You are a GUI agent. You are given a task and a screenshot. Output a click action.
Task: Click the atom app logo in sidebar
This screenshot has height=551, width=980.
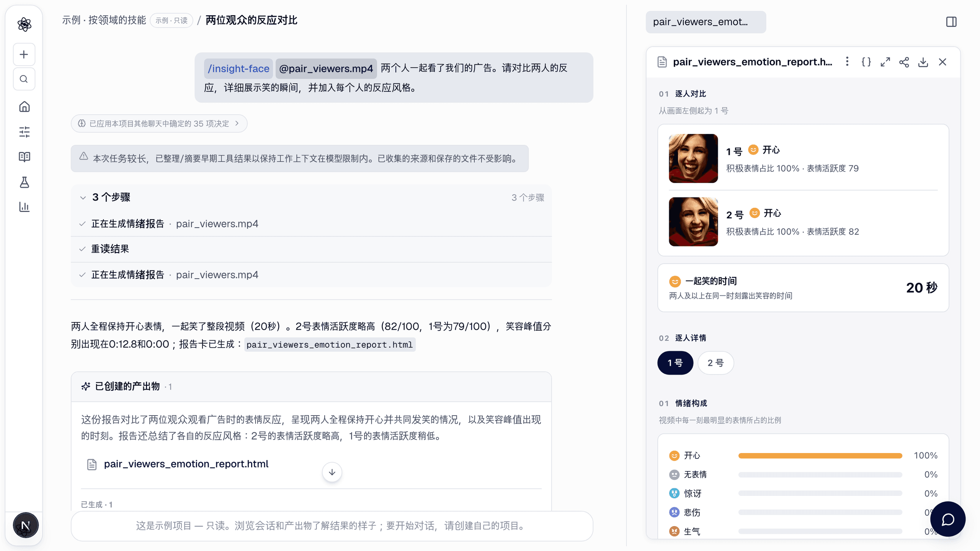coord(24,24)
